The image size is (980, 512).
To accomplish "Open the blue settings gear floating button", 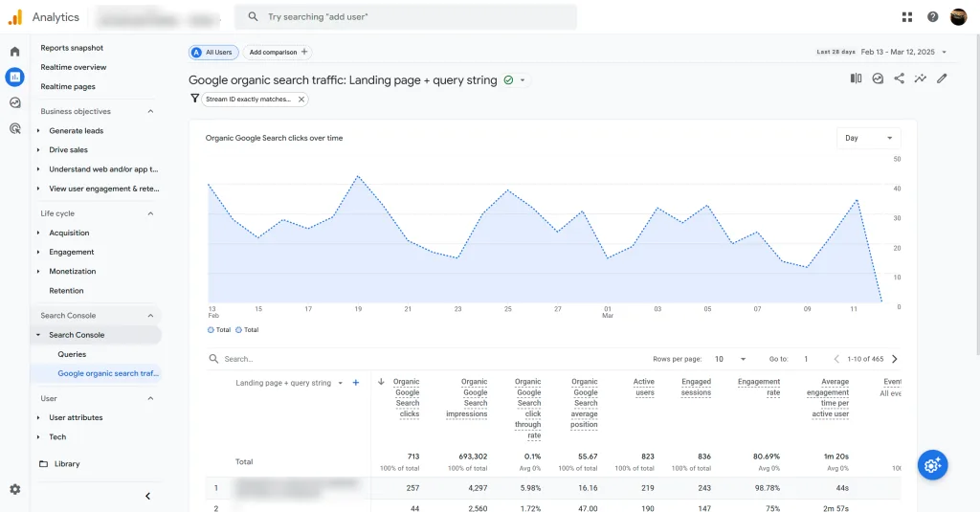I will [932, 465].
